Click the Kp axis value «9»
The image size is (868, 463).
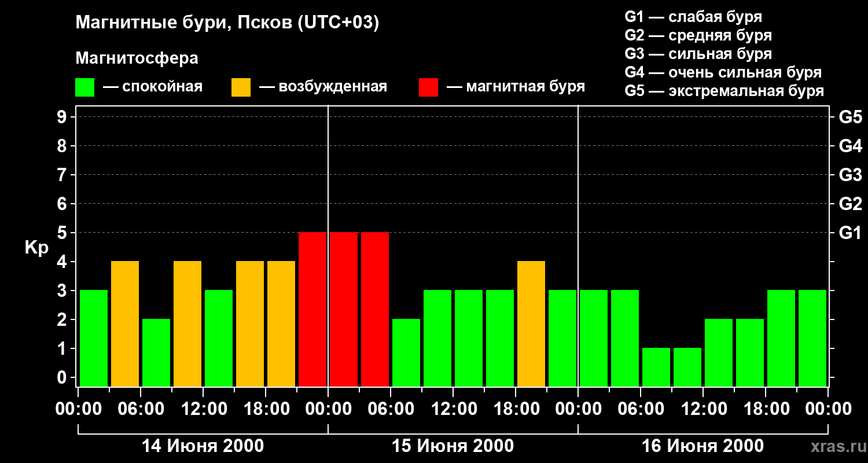(63, 117)
